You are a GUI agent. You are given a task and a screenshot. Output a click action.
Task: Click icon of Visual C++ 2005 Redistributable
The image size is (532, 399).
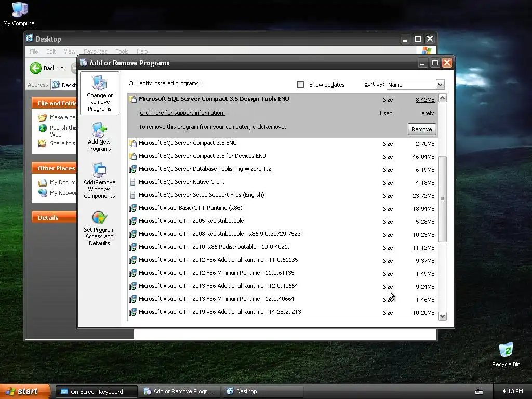[133, 221]
